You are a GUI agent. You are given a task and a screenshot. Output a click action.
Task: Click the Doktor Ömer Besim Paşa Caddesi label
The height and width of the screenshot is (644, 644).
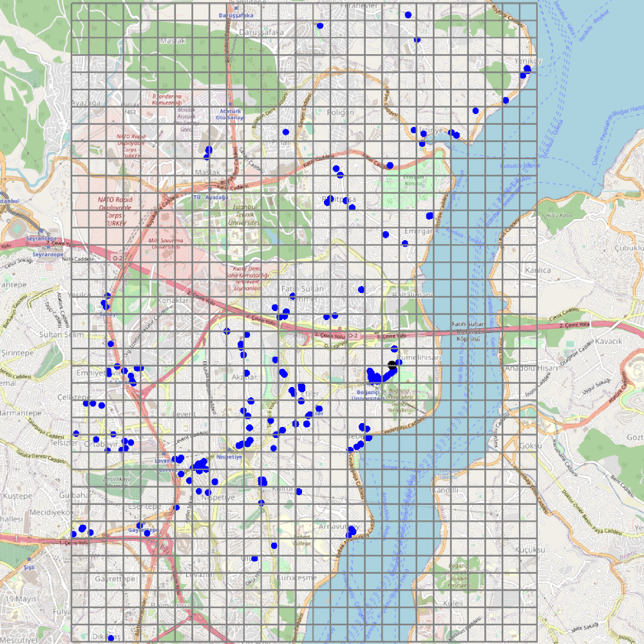pos(592,513)
